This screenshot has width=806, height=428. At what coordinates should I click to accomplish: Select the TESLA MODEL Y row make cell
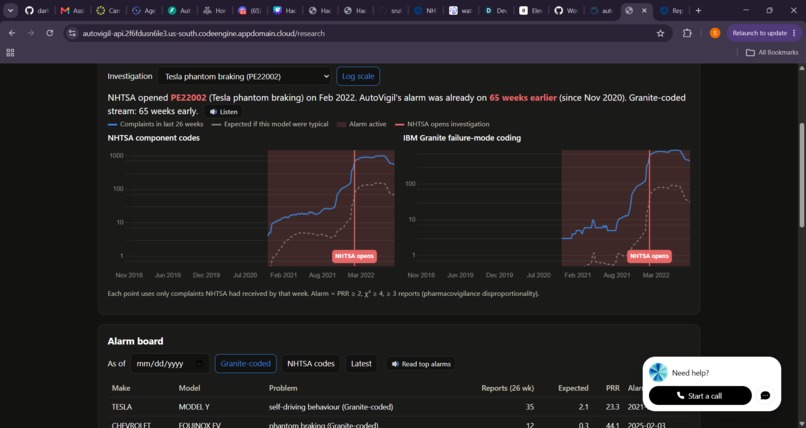(122, 406)
